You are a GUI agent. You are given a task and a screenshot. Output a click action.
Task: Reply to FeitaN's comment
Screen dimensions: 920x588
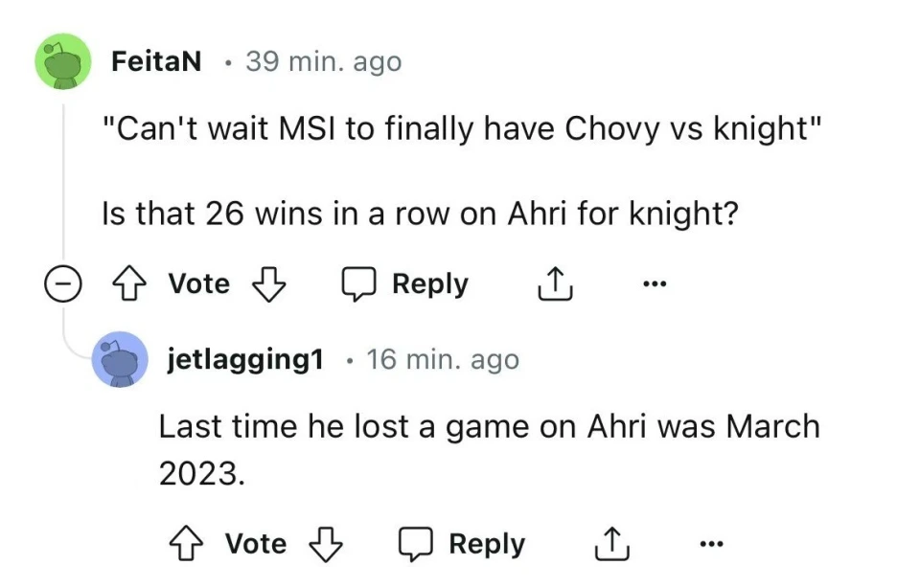(405, 284)
